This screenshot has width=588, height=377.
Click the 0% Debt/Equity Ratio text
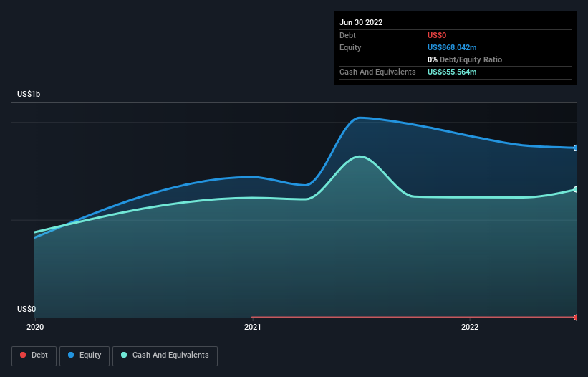(x=465, y=59)
